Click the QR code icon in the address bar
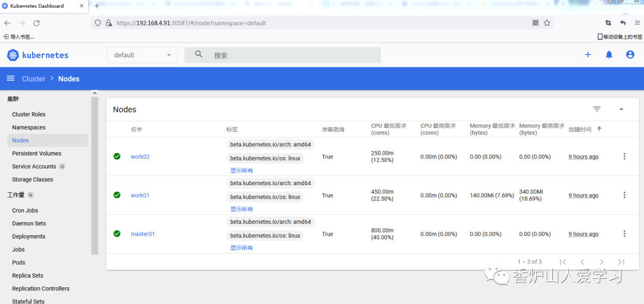This screenshot has width=644, height=304. point(535,23)
